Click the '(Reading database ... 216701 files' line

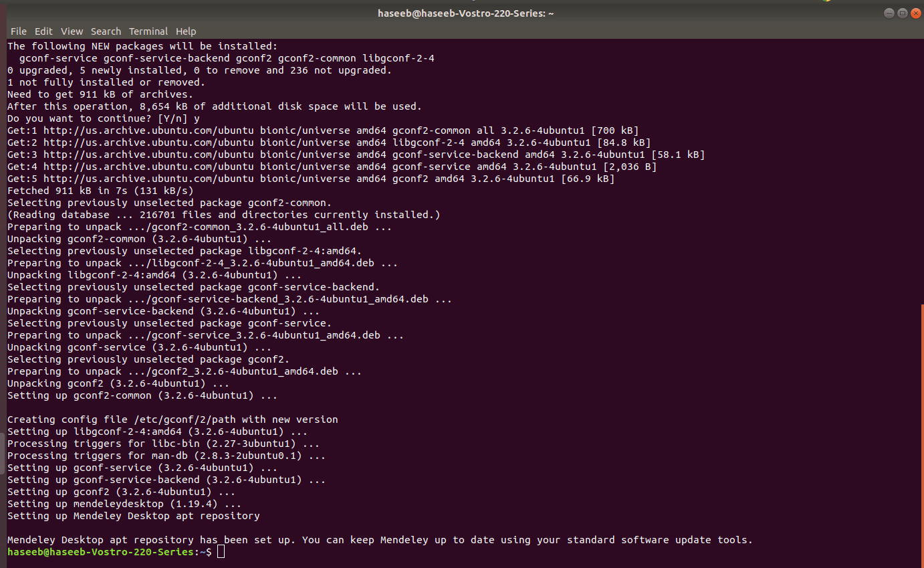(x=224, y=215)
